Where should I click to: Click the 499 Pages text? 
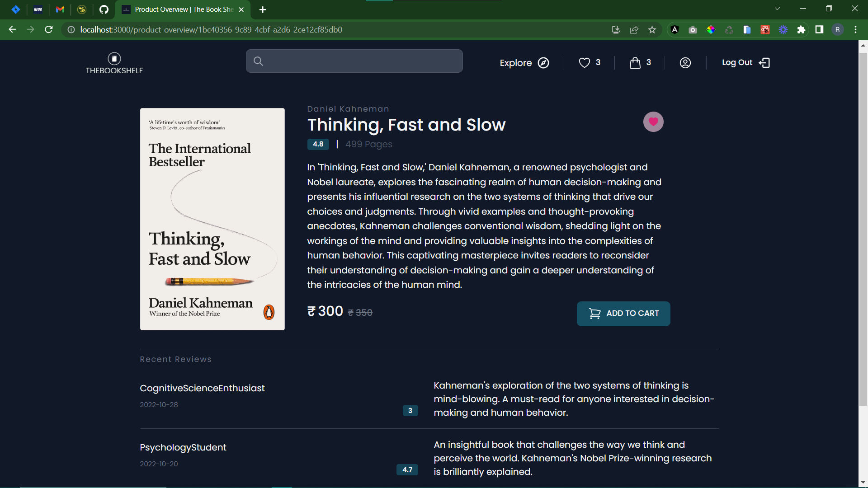(x=369, y=144)
